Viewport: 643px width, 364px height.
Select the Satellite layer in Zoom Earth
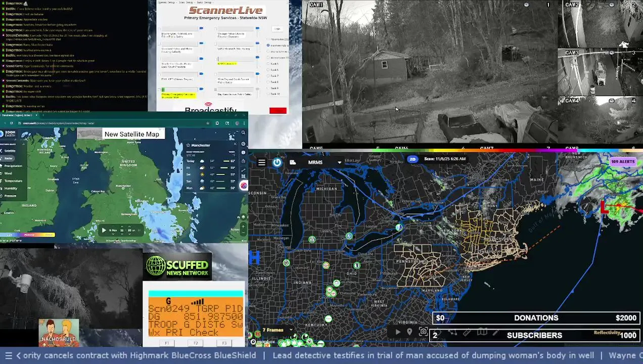[x=10, y=151]
